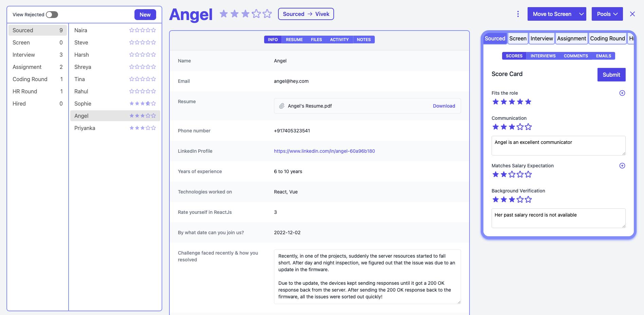Image resolution: width=644 pixels, height=315 pixels.
Task: Open the Sourced → Vivek assignment selector
Action: tap(306, 14)
